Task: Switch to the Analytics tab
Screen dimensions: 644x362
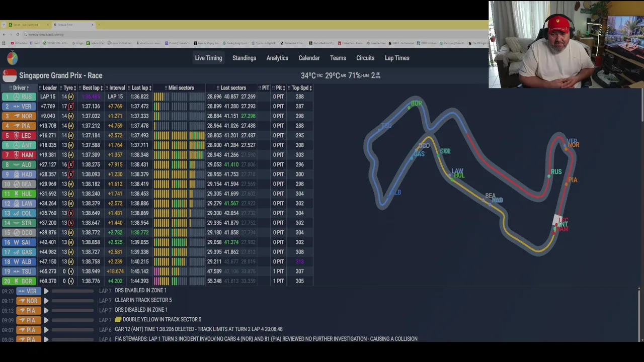Action: coord(277,58)
